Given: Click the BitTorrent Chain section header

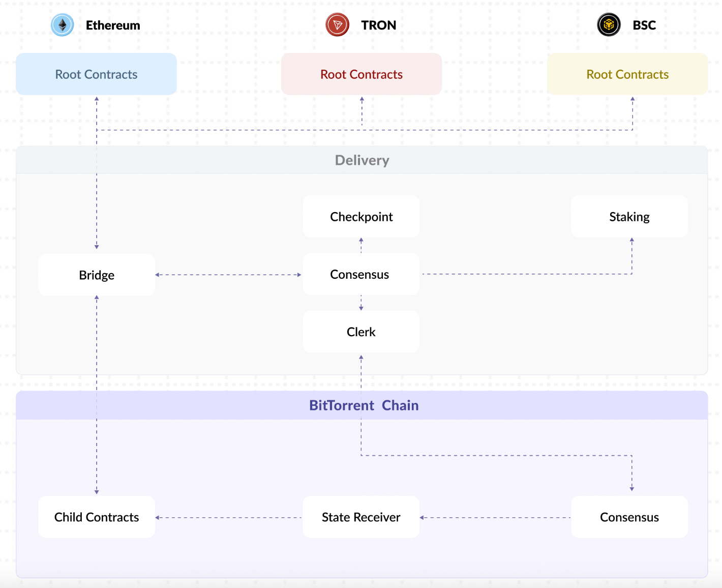Looking at the screenshot, I should (x=364, y=405).
